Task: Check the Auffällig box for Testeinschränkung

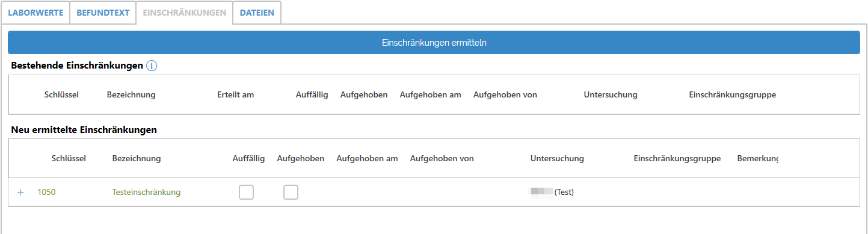Action: pos(246,192)
